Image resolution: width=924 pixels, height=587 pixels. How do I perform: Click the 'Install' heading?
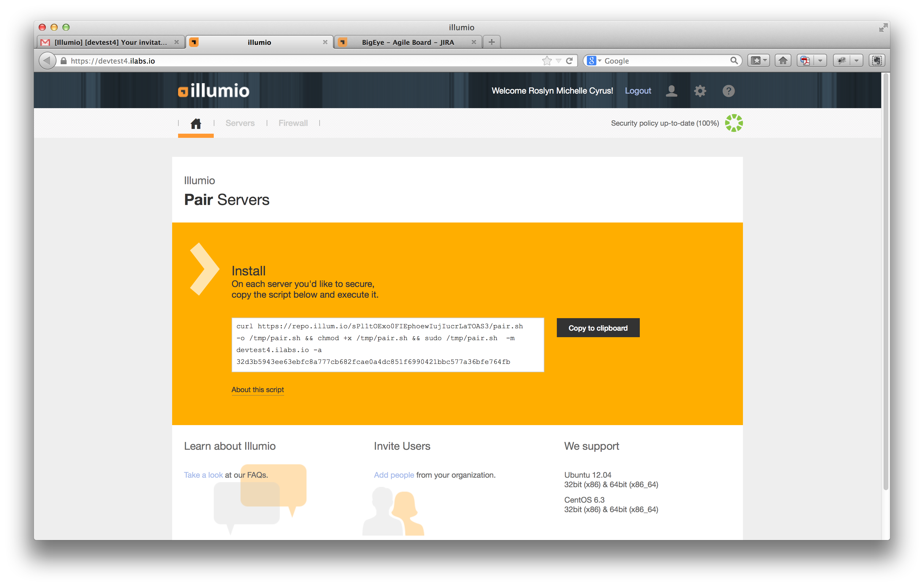248,271
